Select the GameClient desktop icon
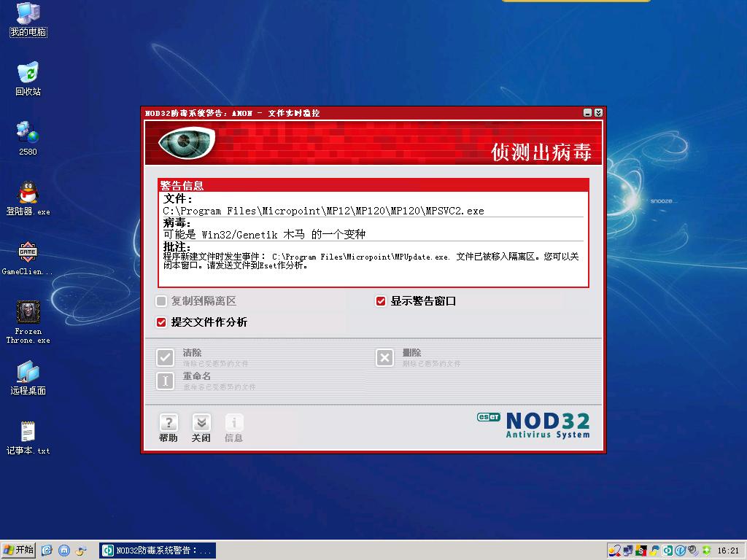This screenshot has width=747, height=560. pos(27,259)
